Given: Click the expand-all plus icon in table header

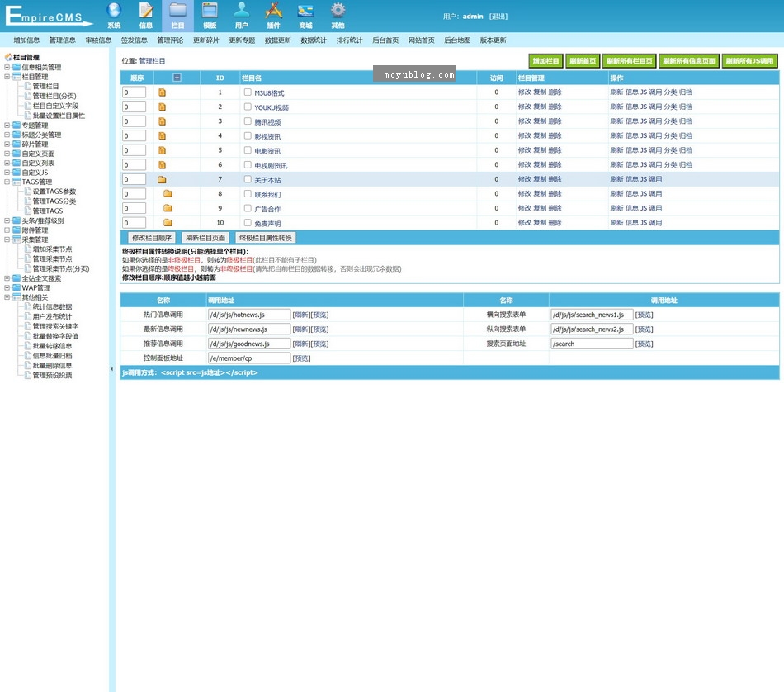Looking at the screenshot, I should pos(177,78).
